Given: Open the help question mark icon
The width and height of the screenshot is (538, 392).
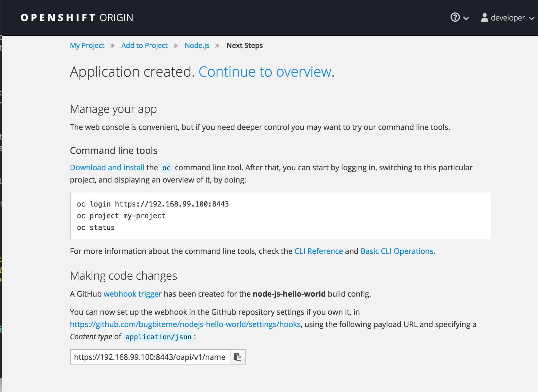Looking at the screenshot, I should tap(455, 17).
